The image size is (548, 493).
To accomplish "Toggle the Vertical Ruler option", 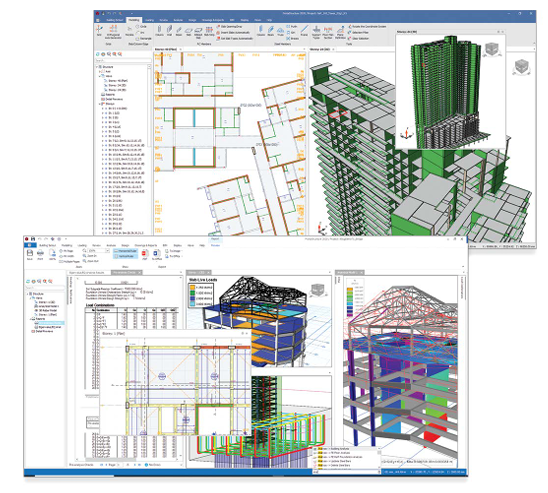I will pos(124,256).
